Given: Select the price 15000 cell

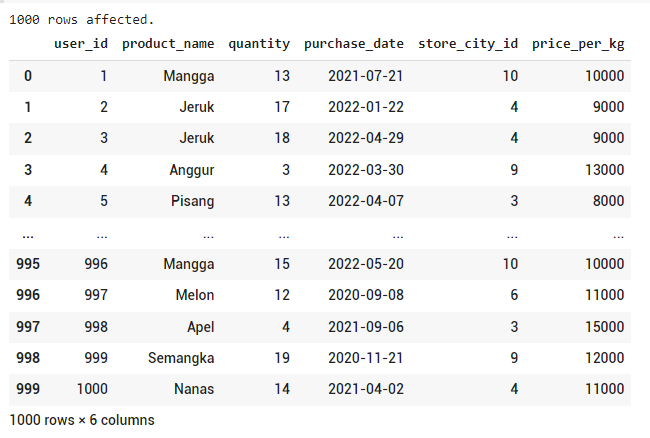Looking at the screenshot, I should click(x=604, y=327).
